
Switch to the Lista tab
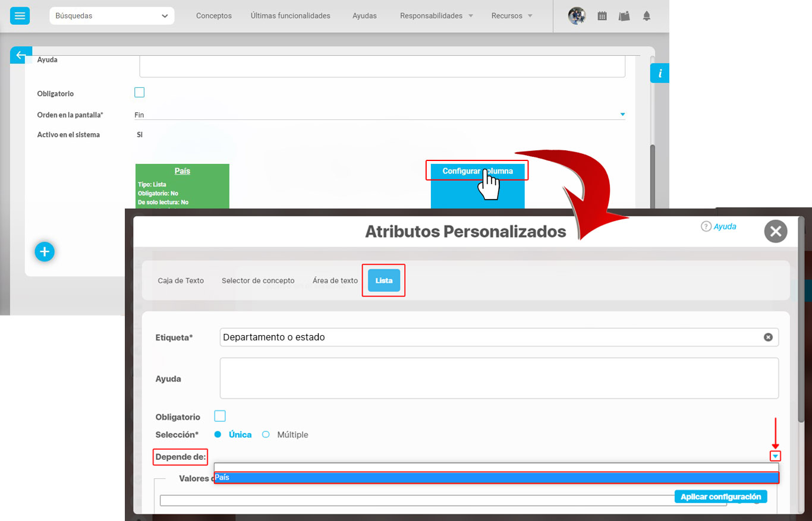pos(383,280)
